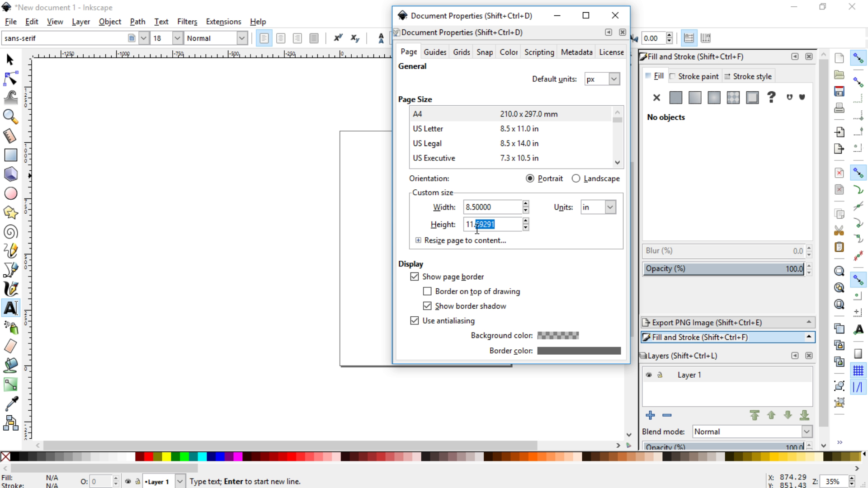Toggle Layer 1 visibility eye
Image resolution: width=868 pixels, height=488 pixels.
tap(649, 375)
